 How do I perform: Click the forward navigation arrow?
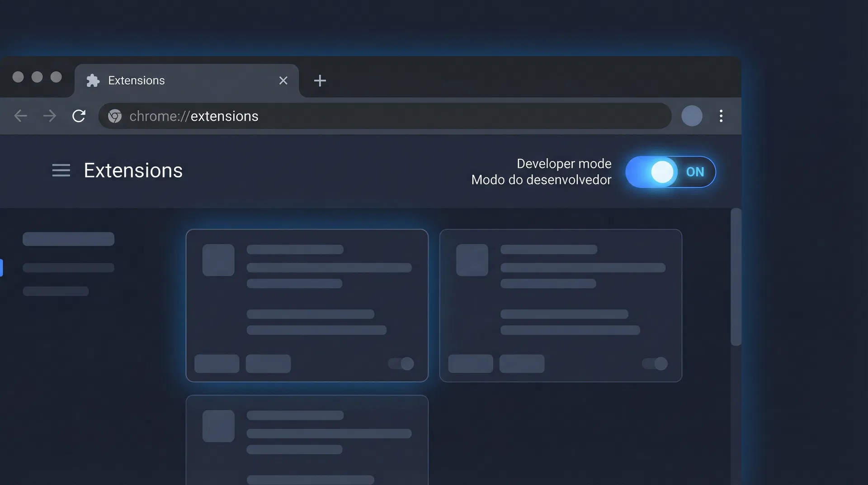point(50,116)
